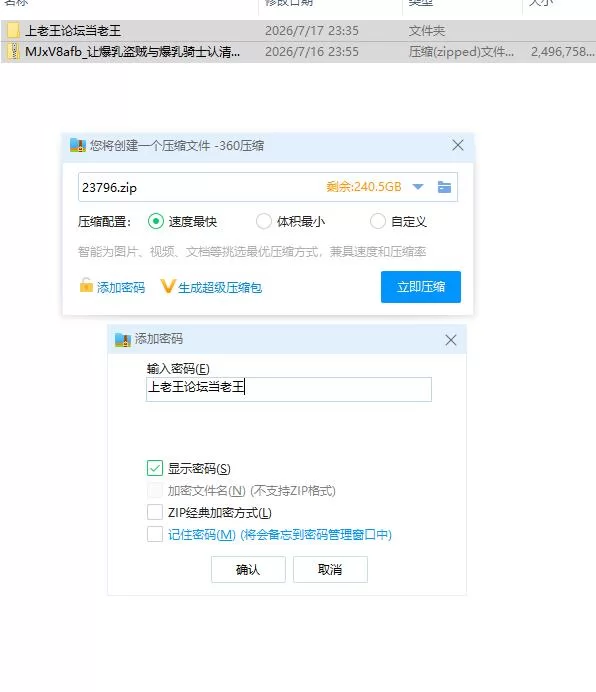The image size is (596, 692).
Task: Check the 记住密码(M) checkbox
Action: coord(155,534)
